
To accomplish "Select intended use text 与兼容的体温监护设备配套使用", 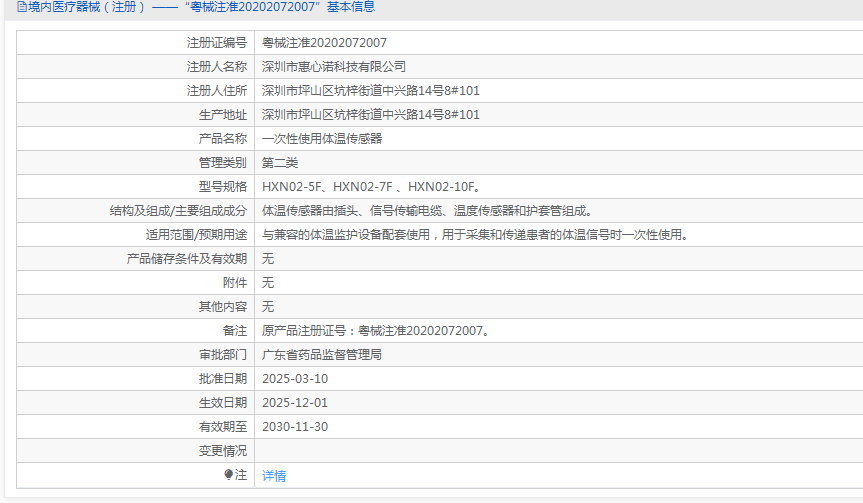I will 476,235.
